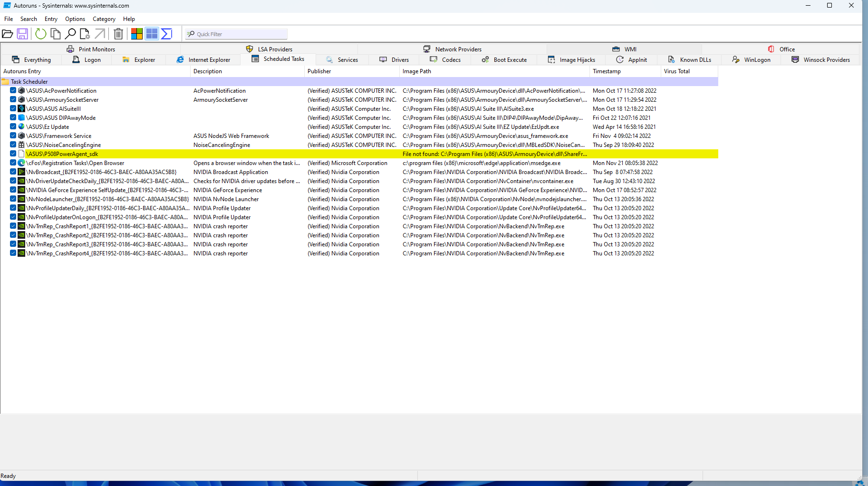Focus the Quick Filter search box

click(x=236, y=34)
